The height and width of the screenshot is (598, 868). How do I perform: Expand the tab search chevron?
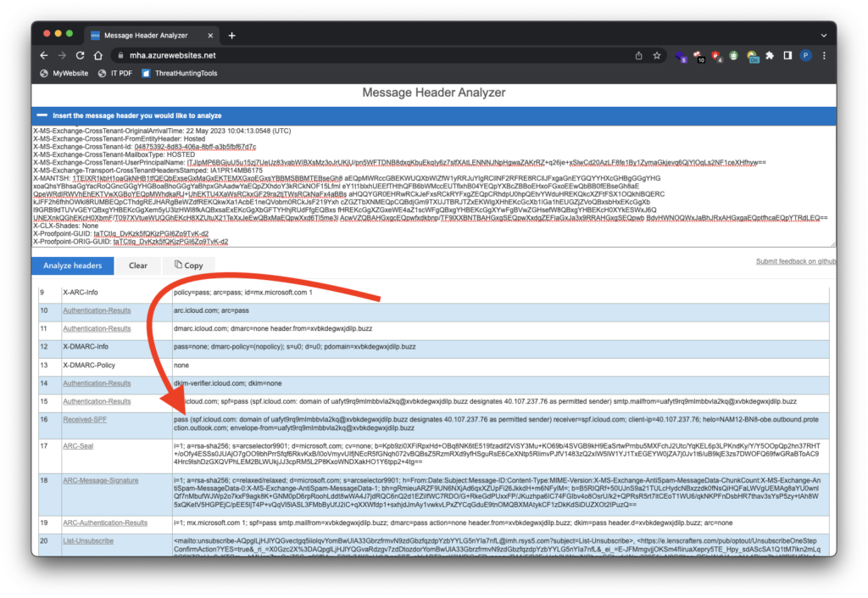tap(823, 36)
